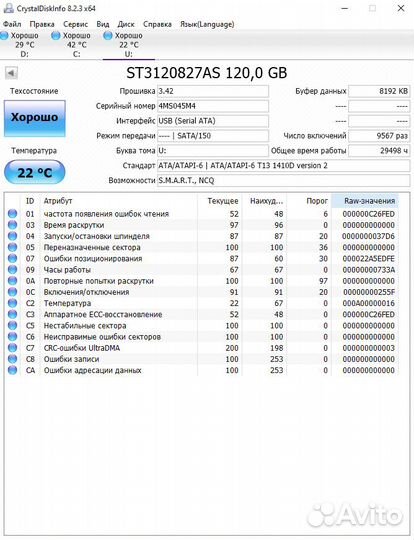Click blue status dot of attribute 0A
The width and height of the screenshot is (414, 540).
point(12,281)
